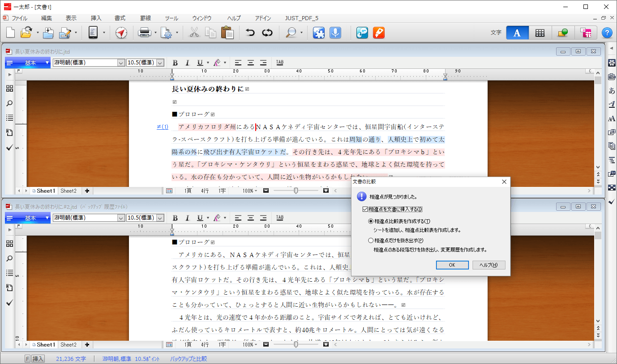Viewport: 617px width, 364px height.
Task: Click the ヘルプ(H) button in the dialog
Action: point(488,265)
